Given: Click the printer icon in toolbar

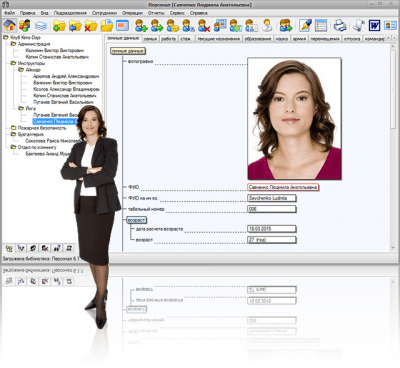Looking at the screenshot, I should (x=340, y=25).
